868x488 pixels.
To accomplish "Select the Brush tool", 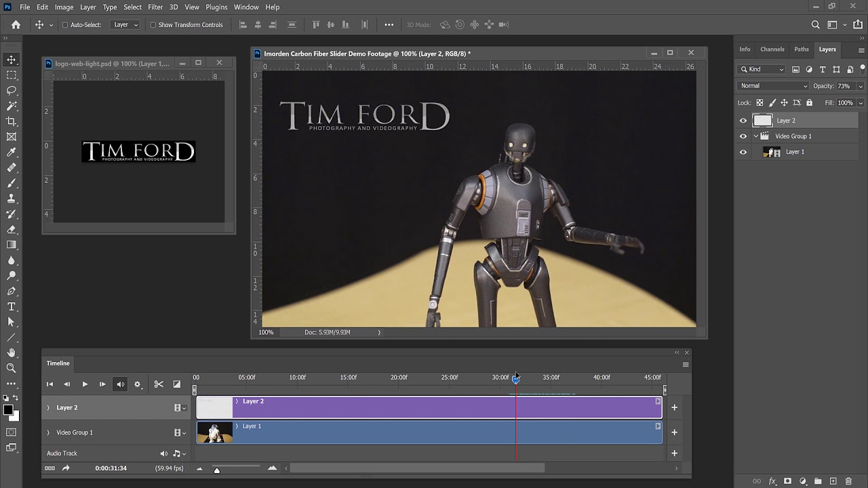I will [11, 183].
